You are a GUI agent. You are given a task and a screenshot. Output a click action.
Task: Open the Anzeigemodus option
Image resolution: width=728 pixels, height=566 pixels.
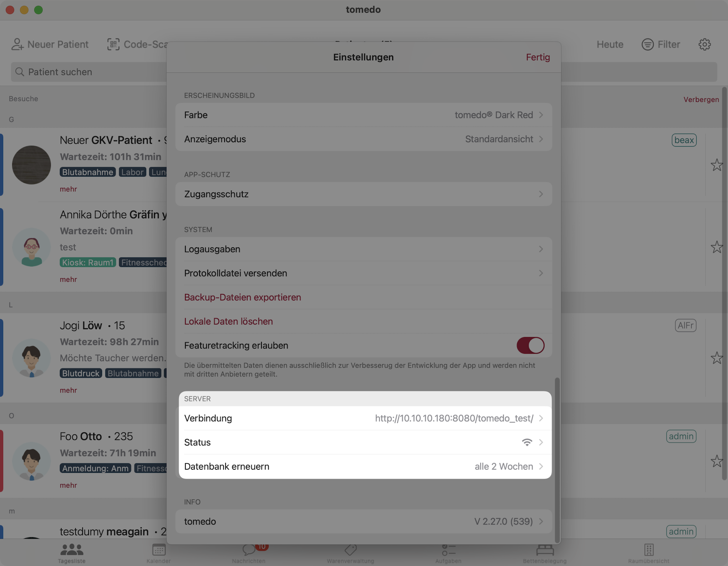point(364,139)
